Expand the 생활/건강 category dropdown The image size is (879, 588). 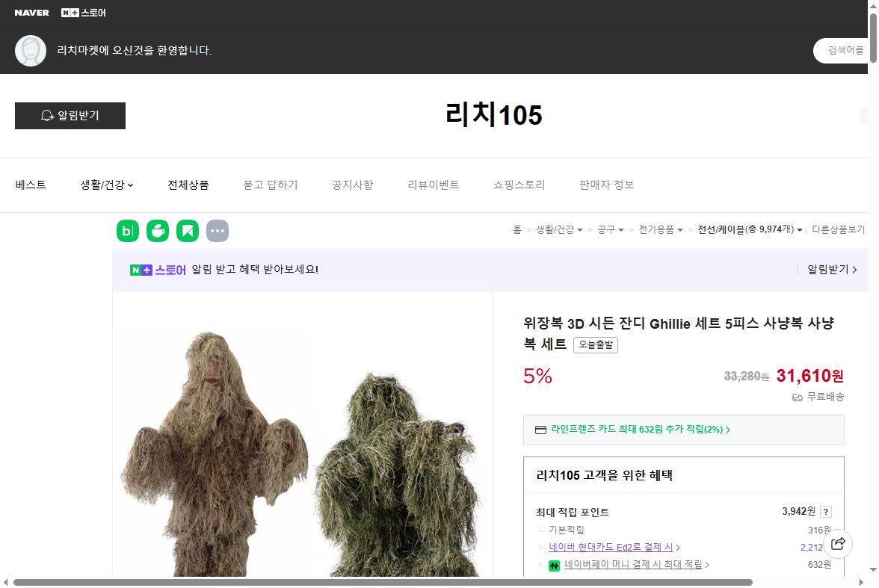[105, 185]
